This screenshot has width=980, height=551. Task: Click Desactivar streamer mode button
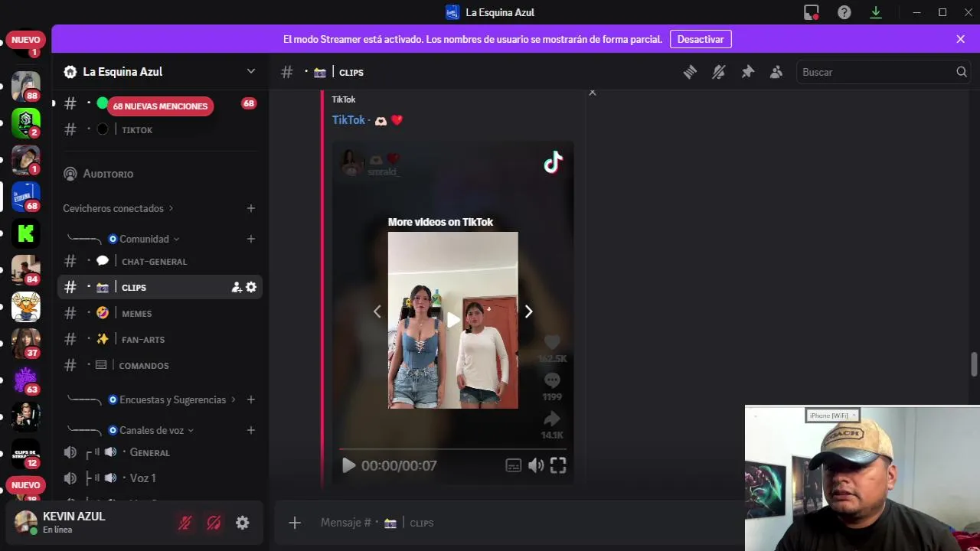tap(701, 39)
